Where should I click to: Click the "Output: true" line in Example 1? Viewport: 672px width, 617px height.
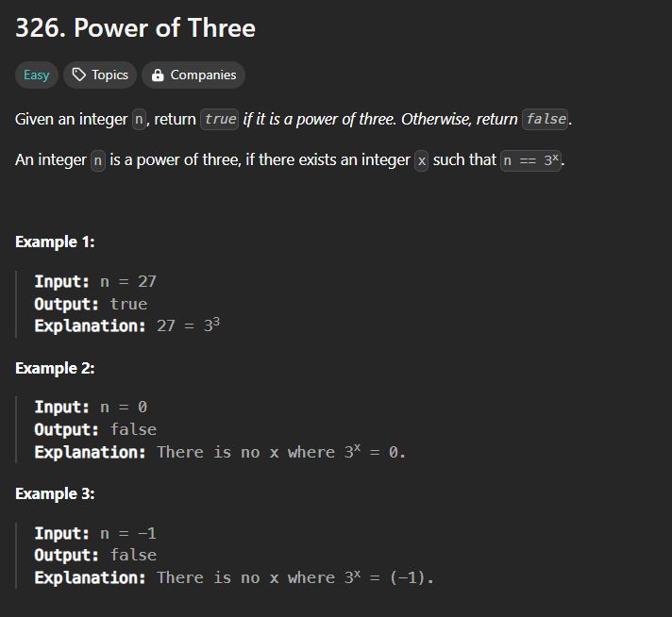(91, 304)
